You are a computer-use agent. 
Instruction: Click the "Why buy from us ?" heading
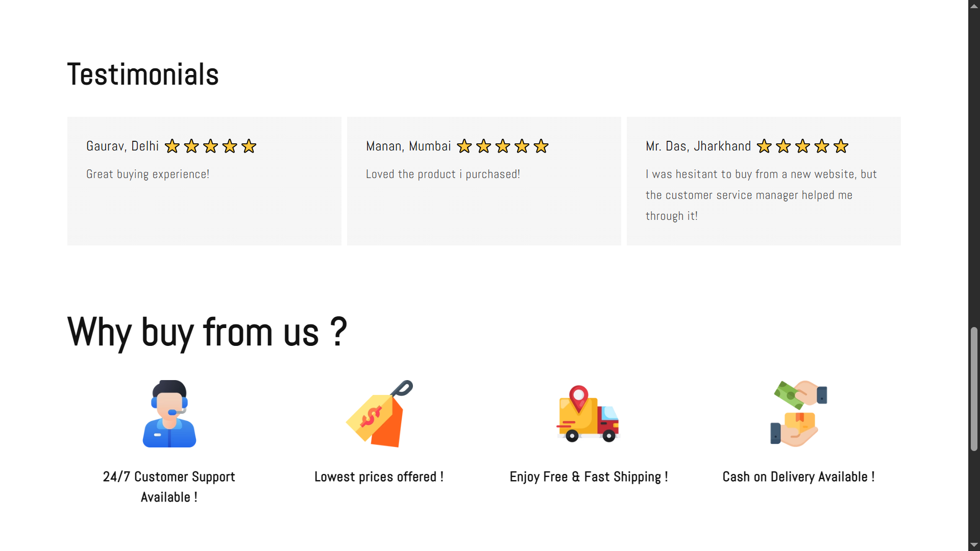(207, 332)
